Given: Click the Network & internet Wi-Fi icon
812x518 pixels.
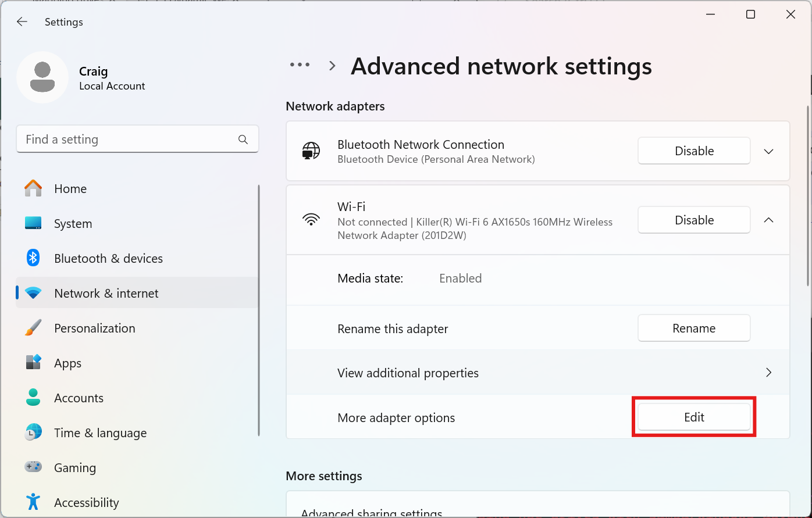Looking at the screenshot, I should [x=33, y=294].
